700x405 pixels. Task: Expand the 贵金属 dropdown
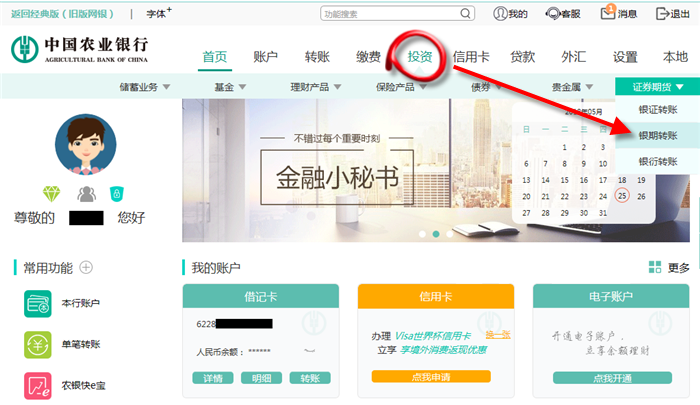[572, 87]
